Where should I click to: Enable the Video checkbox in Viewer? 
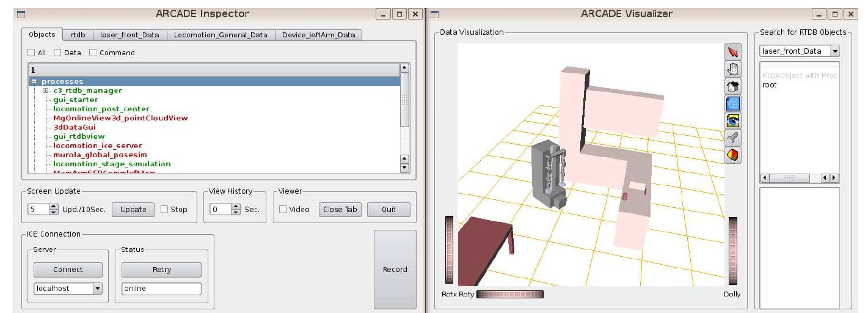coord(282,209)
